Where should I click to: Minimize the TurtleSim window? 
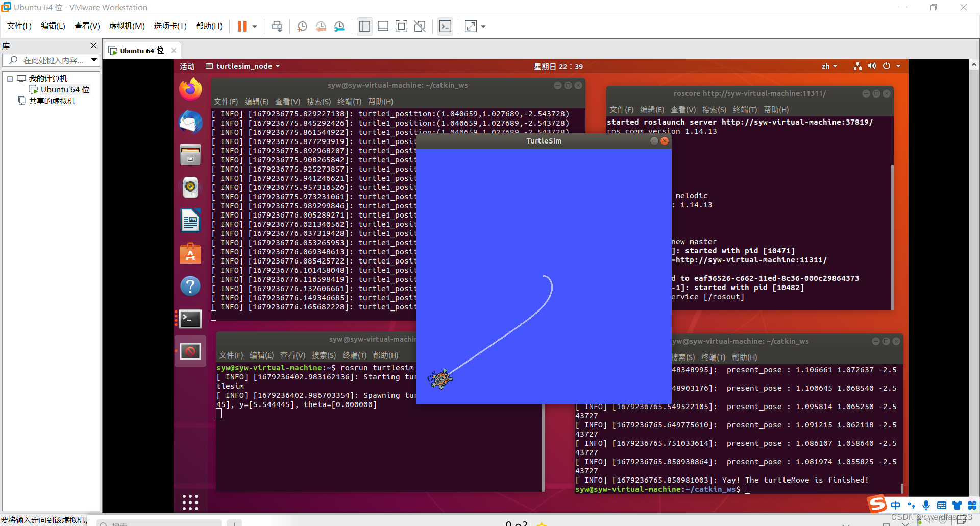[x=654, y=141]
